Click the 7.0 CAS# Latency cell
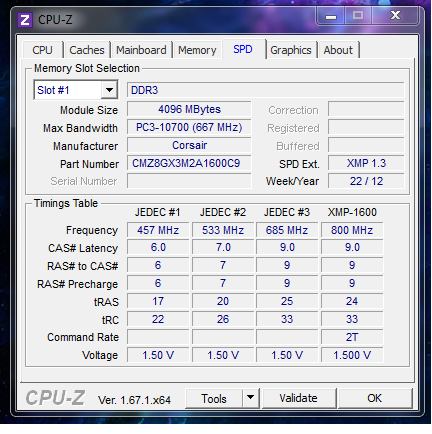432x434 pixels. [223, 248]
